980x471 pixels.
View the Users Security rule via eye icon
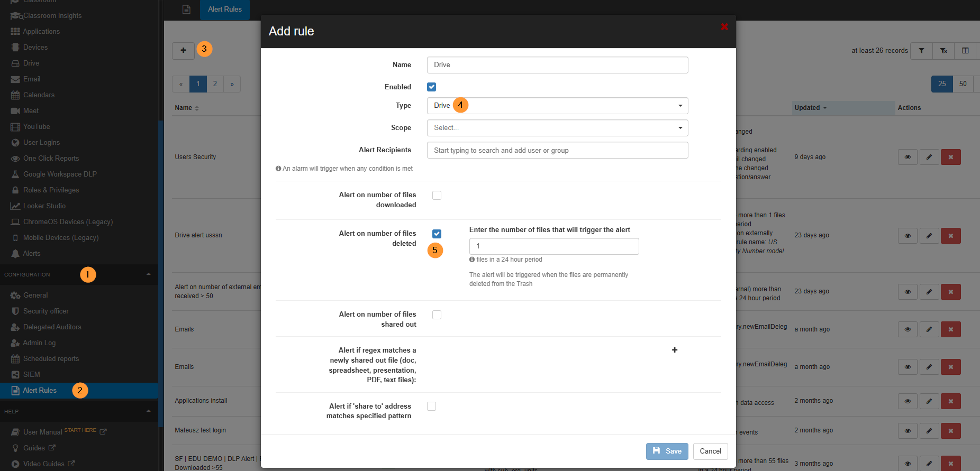click(908, 157)
